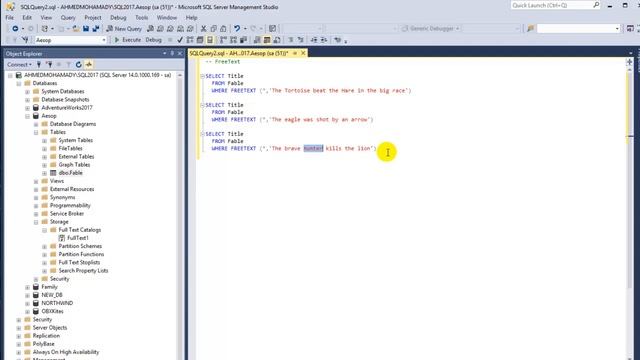This screenshot has width=640, height=360.
Task: Collapse the first SELECT statement outline
Action: [x=202, y=76]
